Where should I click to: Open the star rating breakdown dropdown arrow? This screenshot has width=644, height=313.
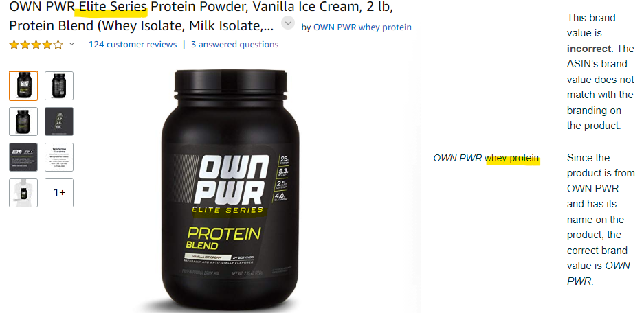[x=72, y=44]
